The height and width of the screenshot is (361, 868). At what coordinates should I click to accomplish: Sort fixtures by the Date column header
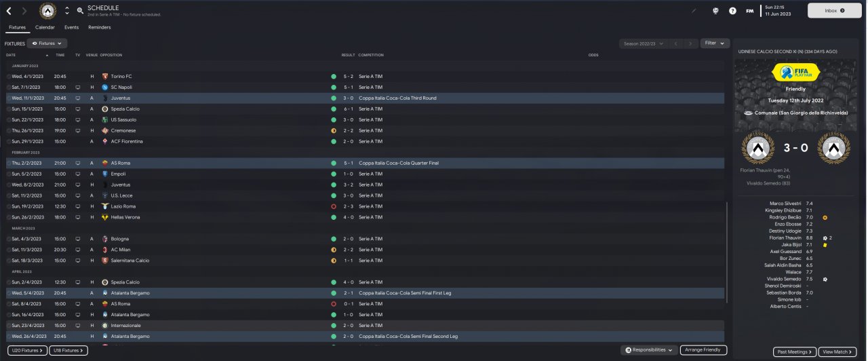point(11,55)
